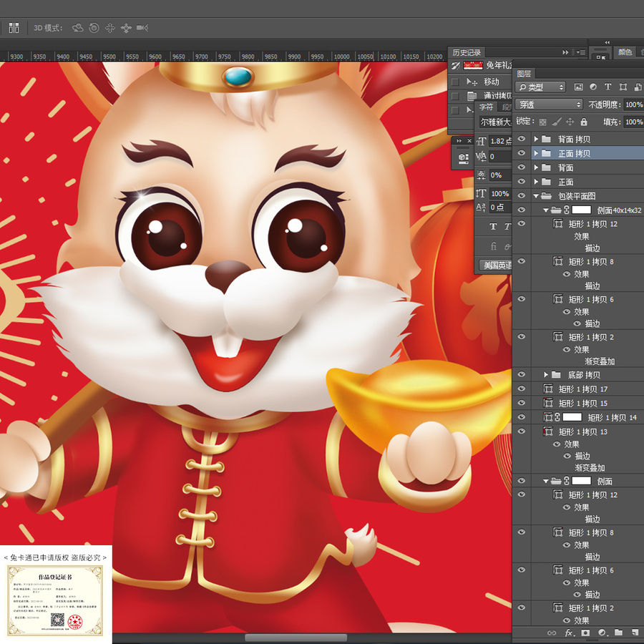Screen dimensions: 644x644
Task: Add a layer mask with bottom icon
Action: click(585, 633)
